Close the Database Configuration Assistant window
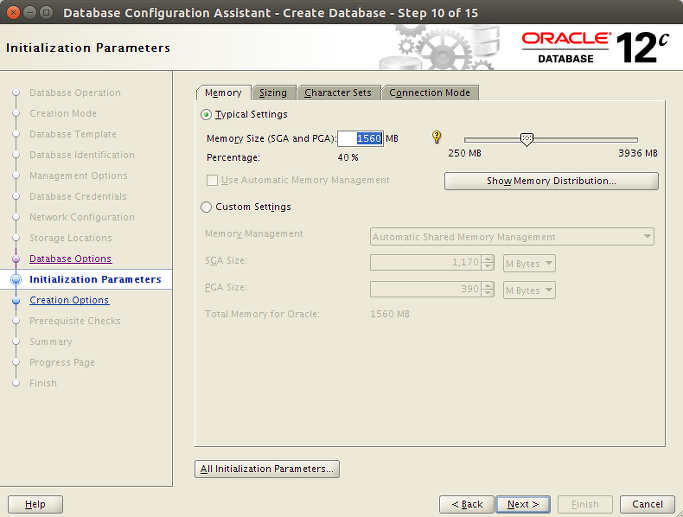683x517 pixels. (x=14, y=13)
